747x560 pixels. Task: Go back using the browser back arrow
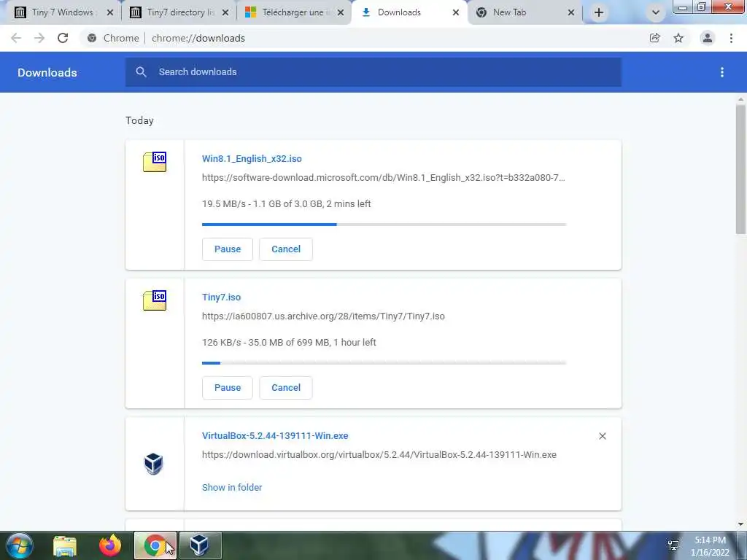click(x=16, y=38)
